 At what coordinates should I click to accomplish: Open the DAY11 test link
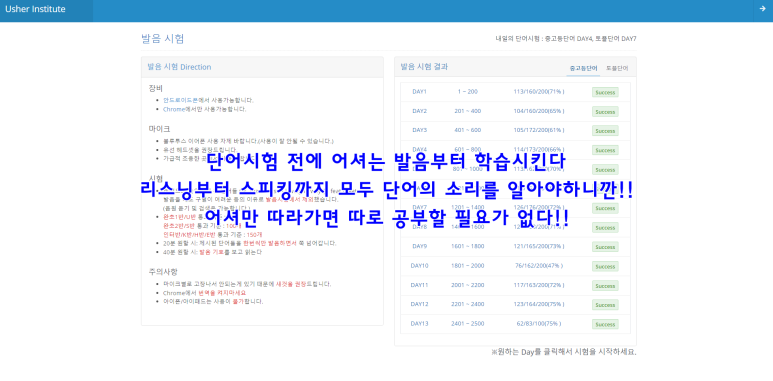419,285
